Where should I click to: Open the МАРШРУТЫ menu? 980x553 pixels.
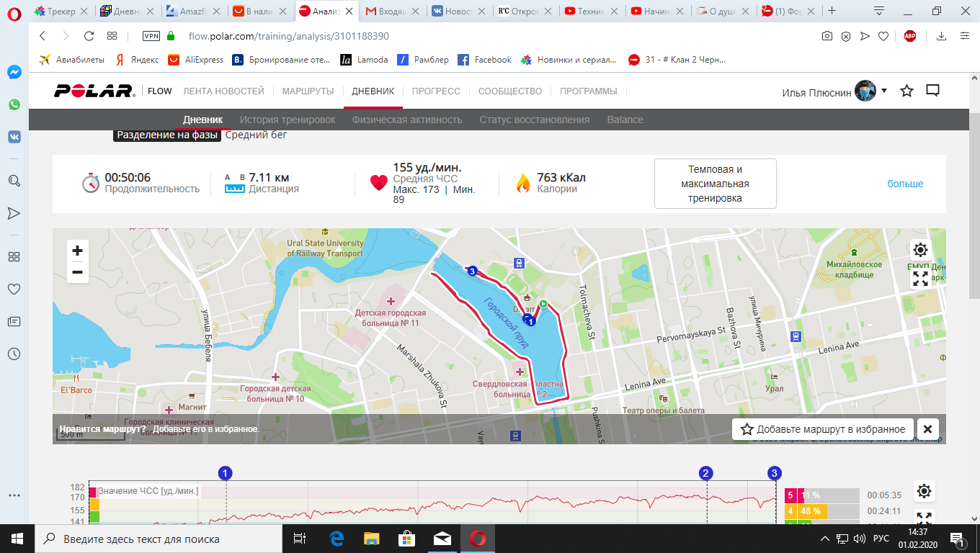(x=308, y=91)
